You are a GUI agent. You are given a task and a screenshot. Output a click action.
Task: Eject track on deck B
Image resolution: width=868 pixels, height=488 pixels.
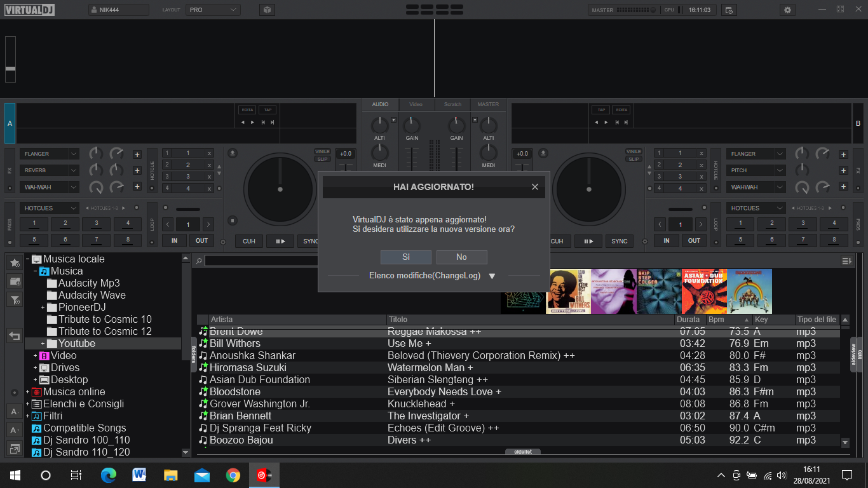click(x=543, y=153)
